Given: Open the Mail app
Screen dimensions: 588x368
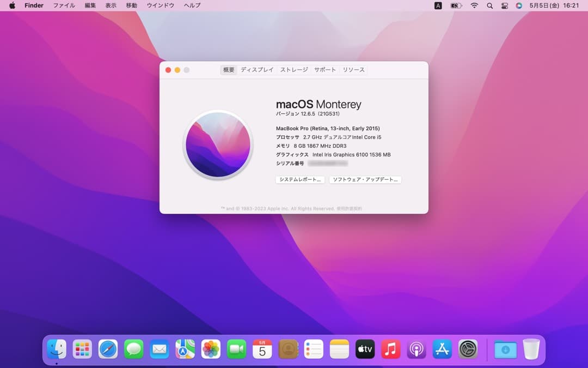Looking at the screenshot, I should click(160, 349).
